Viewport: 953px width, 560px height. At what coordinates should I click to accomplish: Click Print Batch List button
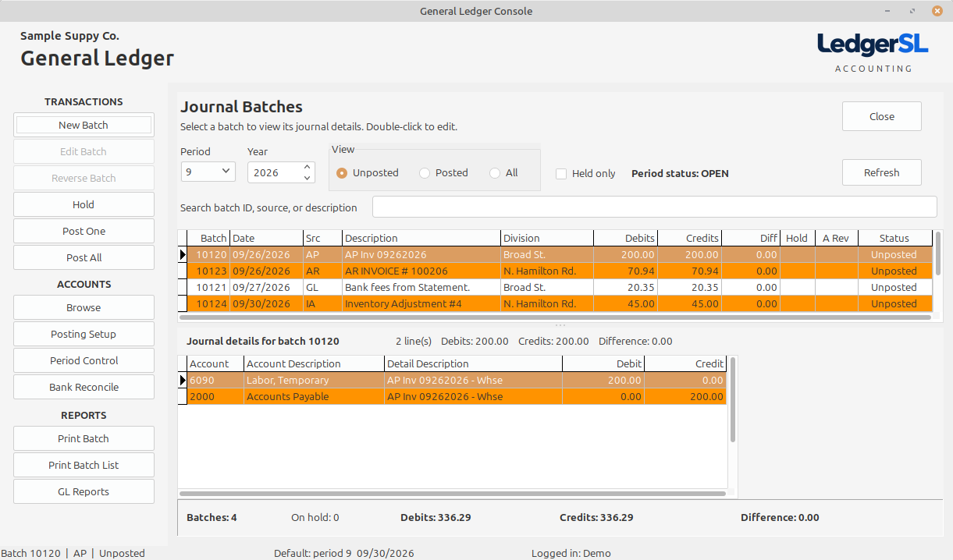point(84,465)
